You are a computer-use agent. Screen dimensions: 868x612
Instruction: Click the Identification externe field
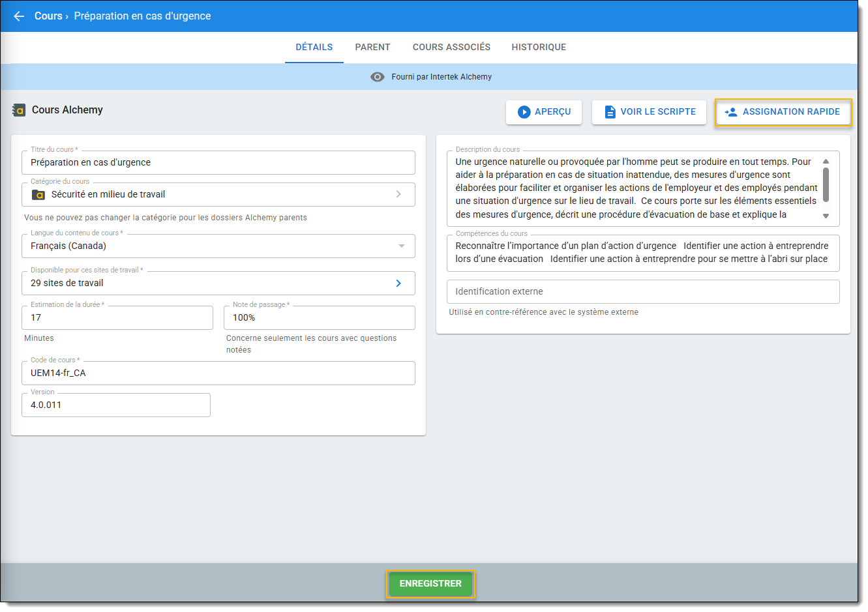(x=642, y=292)
